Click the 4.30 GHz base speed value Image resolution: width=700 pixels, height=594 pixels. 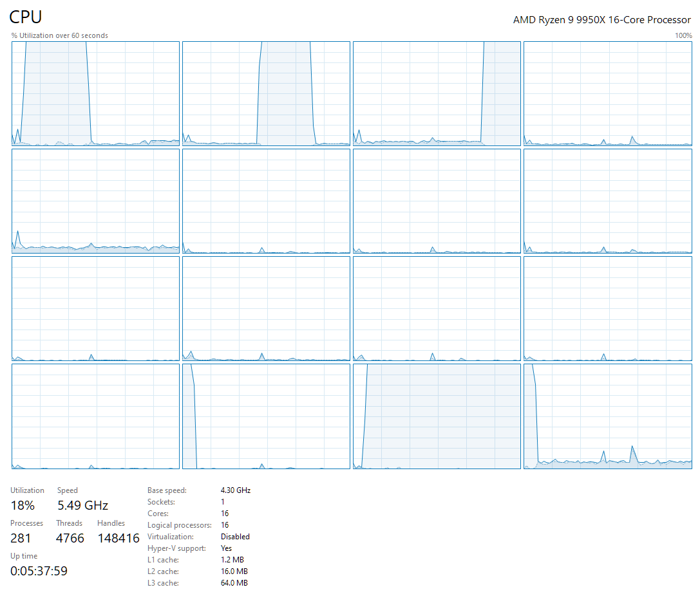(x=236, y=490)
